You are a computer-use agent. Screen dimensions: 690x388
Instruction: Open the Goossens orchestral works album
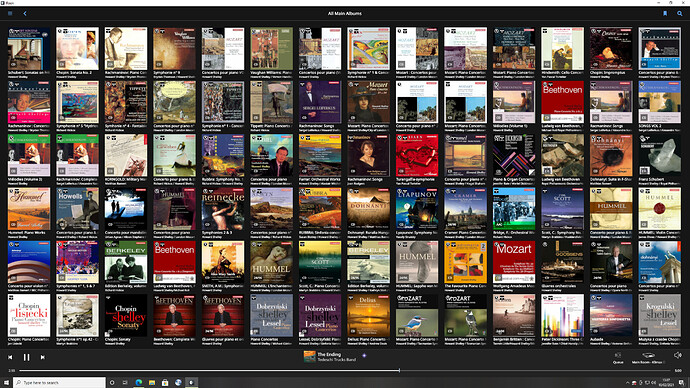pos(562,262)
